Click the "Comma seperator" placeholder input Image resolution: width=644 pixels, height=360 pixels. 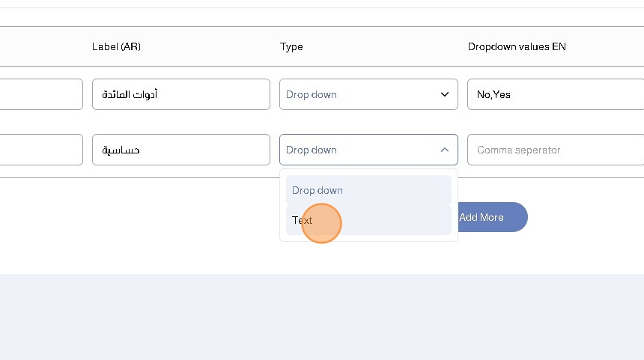click(554, 150)
